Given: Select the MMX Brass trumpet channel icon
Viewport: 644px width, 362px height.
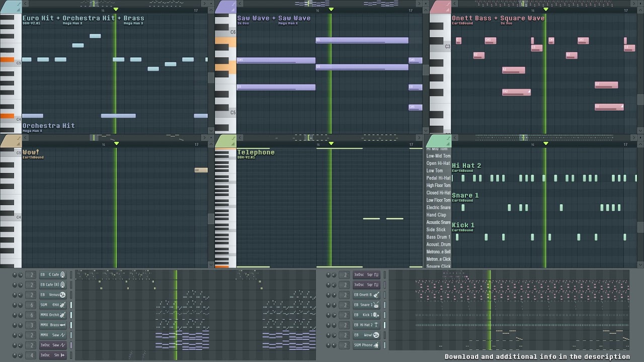Looking at the screenshot, I should click(62, 325).
